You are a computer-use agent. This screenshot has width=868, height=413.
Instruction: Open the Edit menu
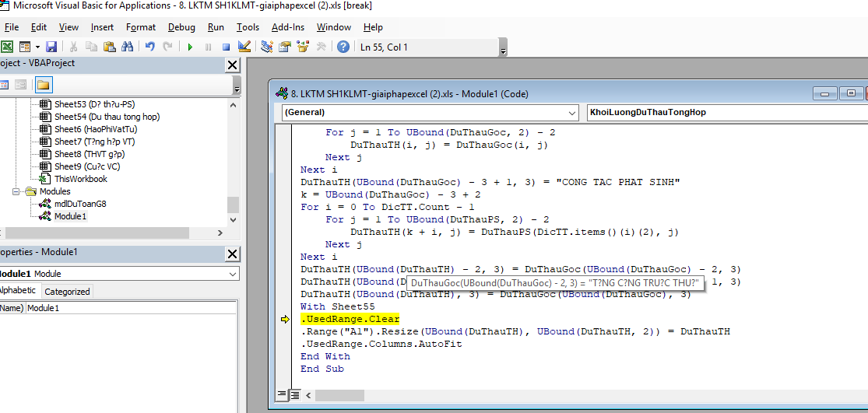[39, 27]
